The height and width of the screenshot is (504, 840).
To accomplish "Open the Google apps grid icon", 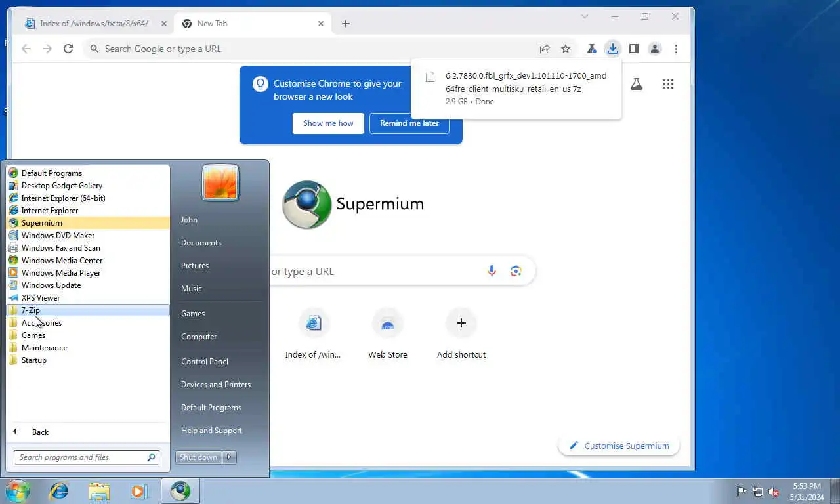I will coord(668,84).
